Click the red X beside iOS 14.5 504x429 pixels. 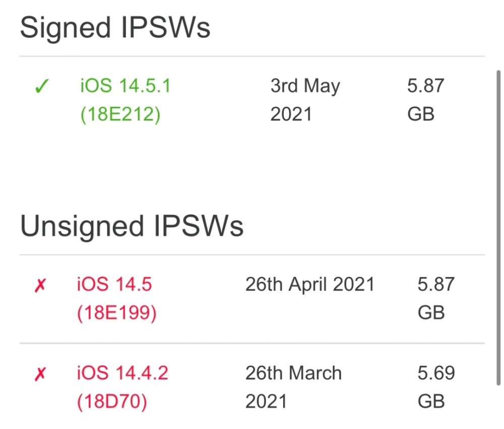[x=40, y=285]
